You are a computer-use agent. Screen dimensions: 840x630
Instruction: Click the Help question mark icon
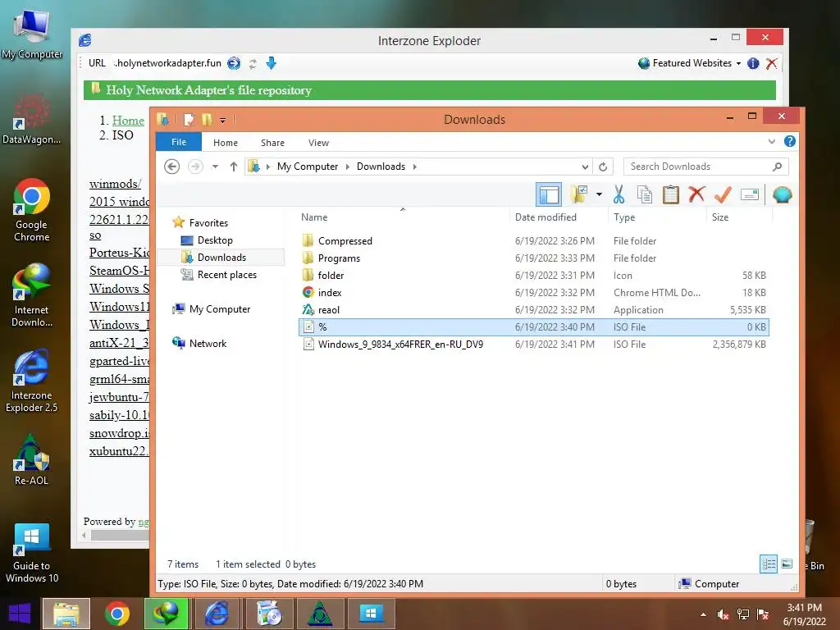(x=790, y=141)
